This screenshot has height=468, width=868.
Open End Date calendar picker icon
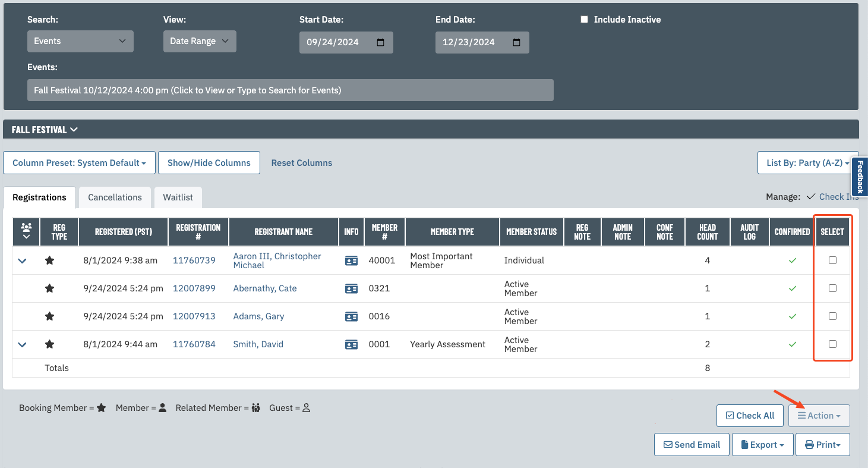[x=517, y=42]
